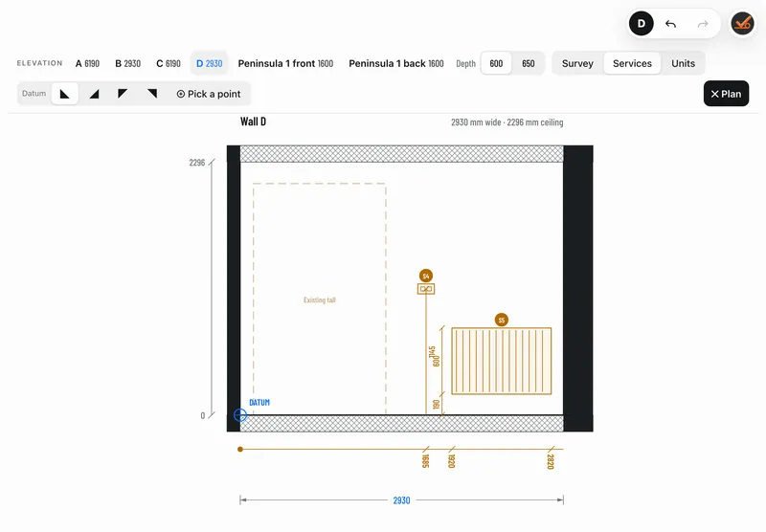This screenshot has height=532, width=766.
Task: Select the S4 service marker
Action: point(426,276)
